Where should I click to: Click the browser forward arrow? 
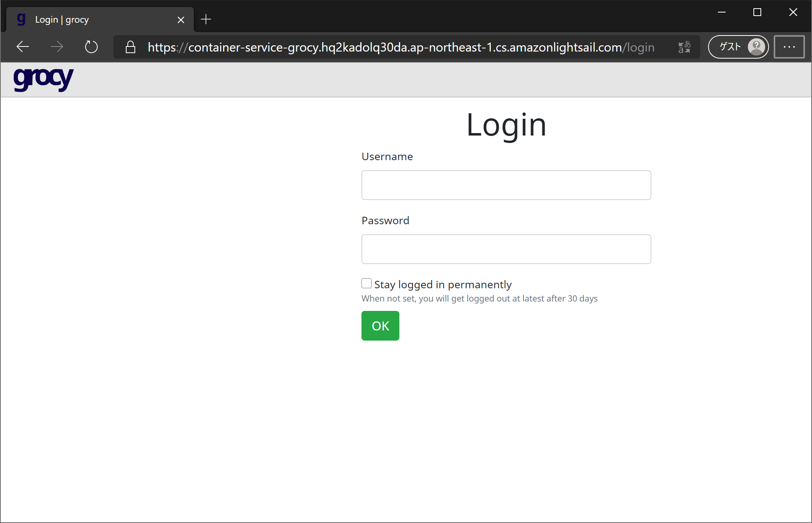(x=57, y=47)
